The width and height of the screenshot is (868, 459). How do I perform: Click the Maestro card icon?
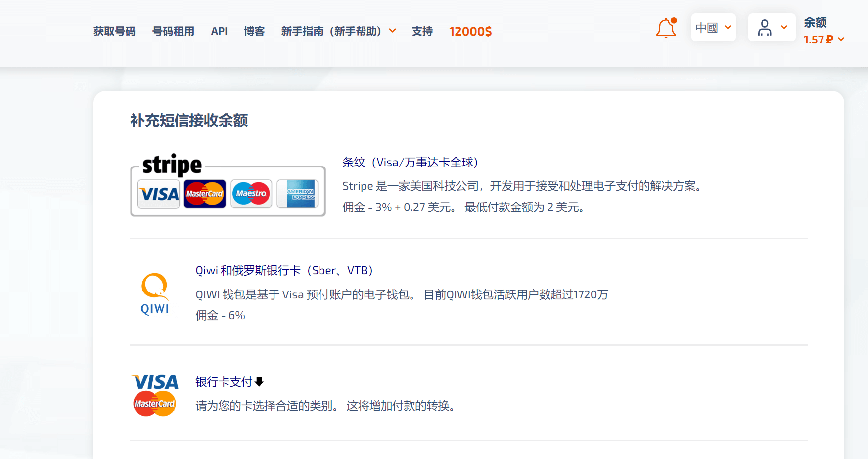[251, 194]
